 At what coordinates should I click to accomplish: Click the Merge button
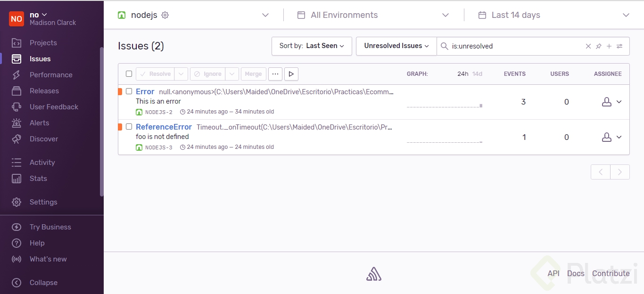[x=253, y=74]
